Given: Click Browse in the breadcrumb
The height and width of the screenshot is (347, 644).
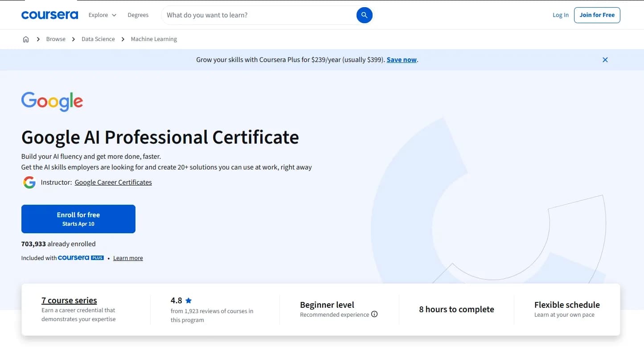Looking at the screenshot, I should (56, 39).
